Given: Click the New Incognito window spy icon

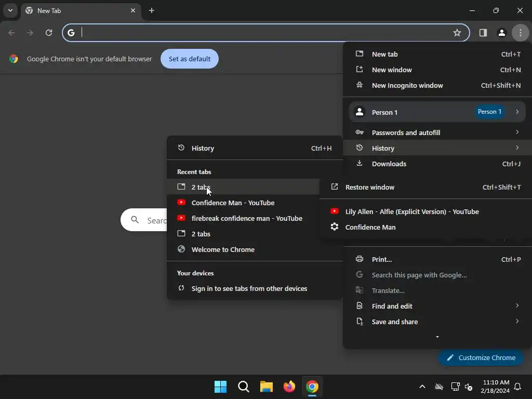Looking at the screenshot, I should pos(360,85).
